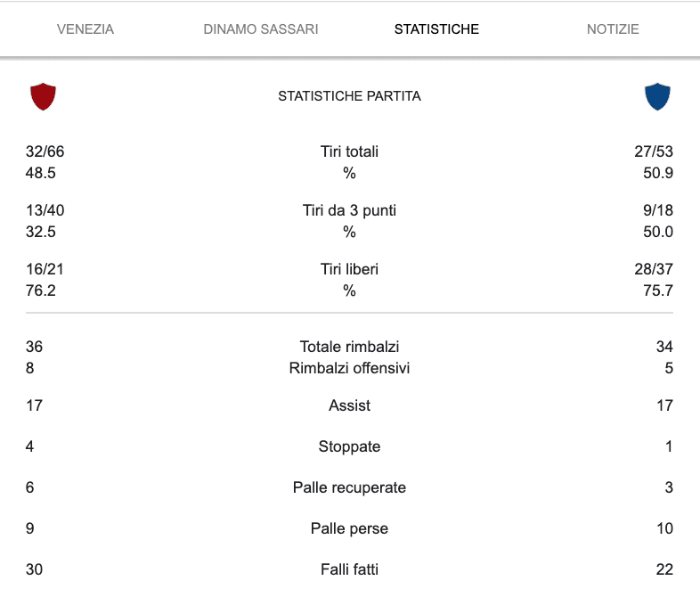700x589 pixels.
Task: Click the Tiri da 3 punti row label
Action: pos(349,210)
